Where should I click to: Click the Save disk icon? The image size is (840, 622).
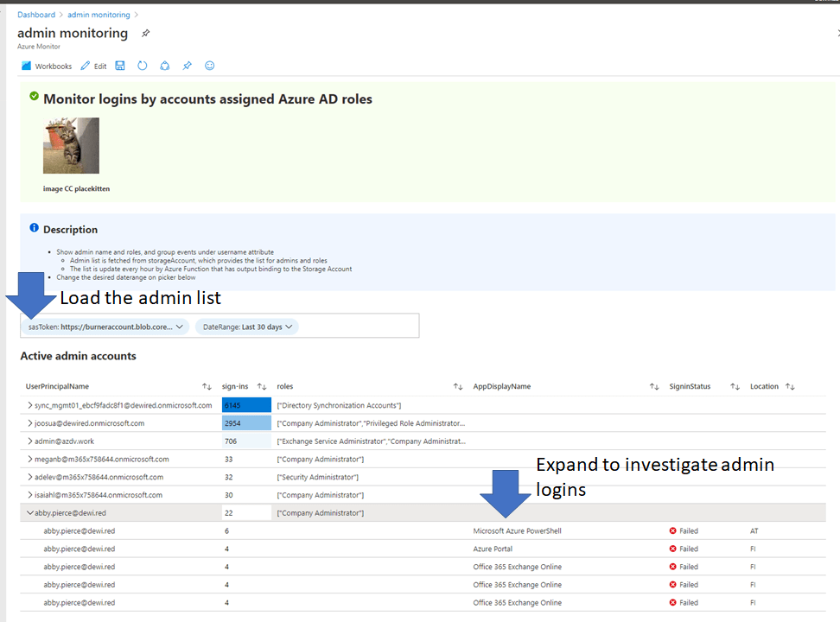tap(120, 66)
